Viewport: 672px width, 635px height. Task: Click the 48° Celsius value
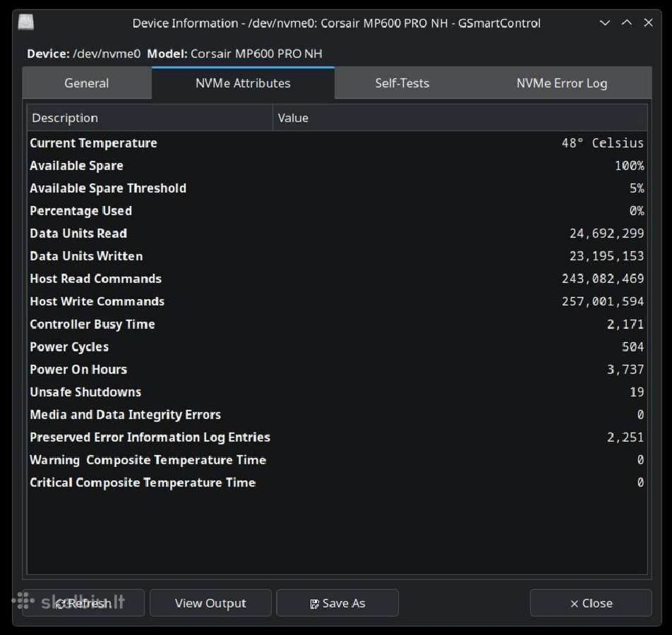click(603, 143)
